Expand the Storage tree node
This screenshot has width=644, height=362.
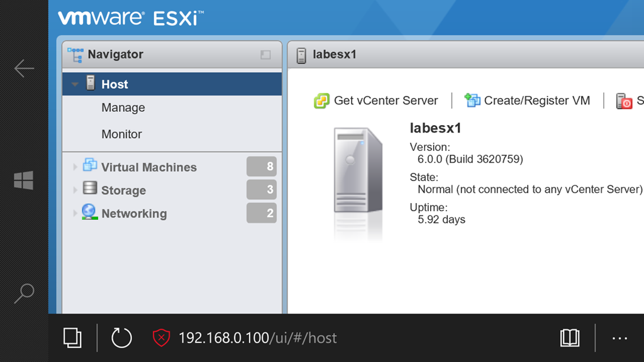75,190
